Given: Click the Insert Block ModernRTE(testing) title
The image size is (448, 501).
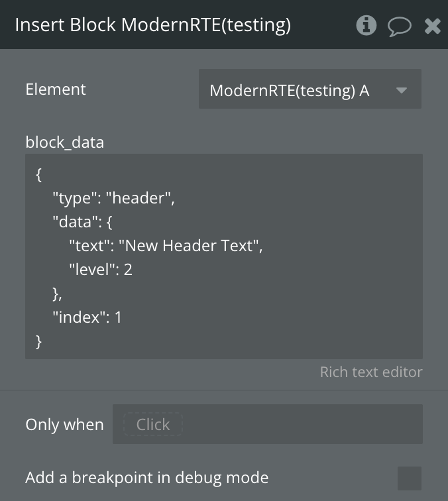Looking at the screenshot, I should [x=152, y=25].
